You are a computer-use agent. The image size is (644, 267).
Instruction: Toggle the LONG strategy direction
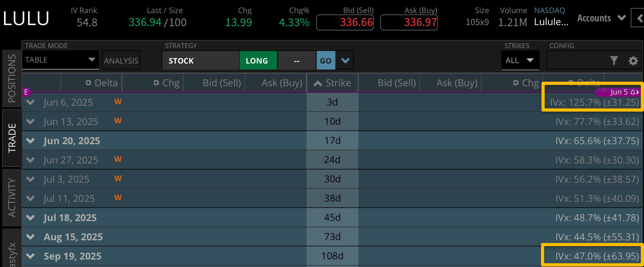pyautogui.click(x=258, y=61)
